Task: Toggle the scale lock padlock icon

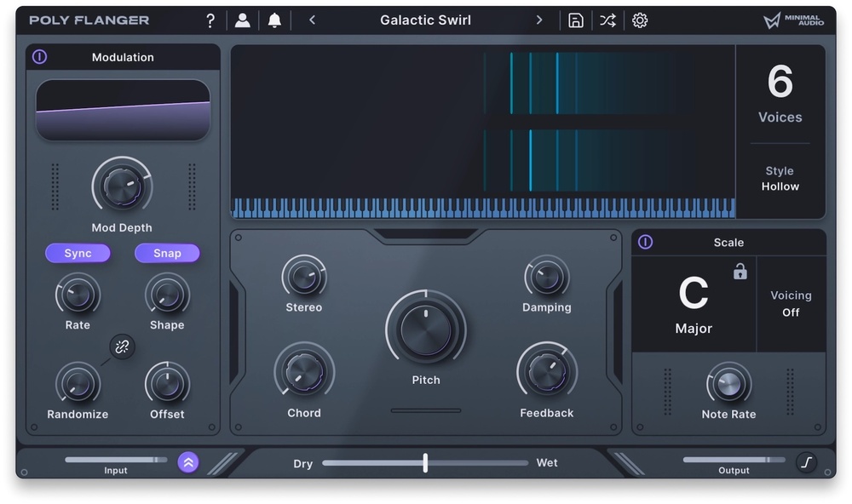Action: point(740,272)
